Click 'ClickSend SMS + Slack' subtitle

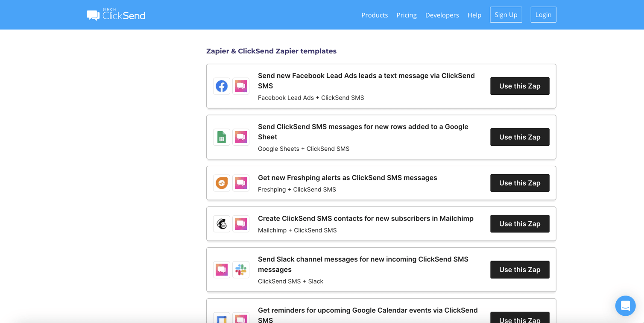pos(290,281)
